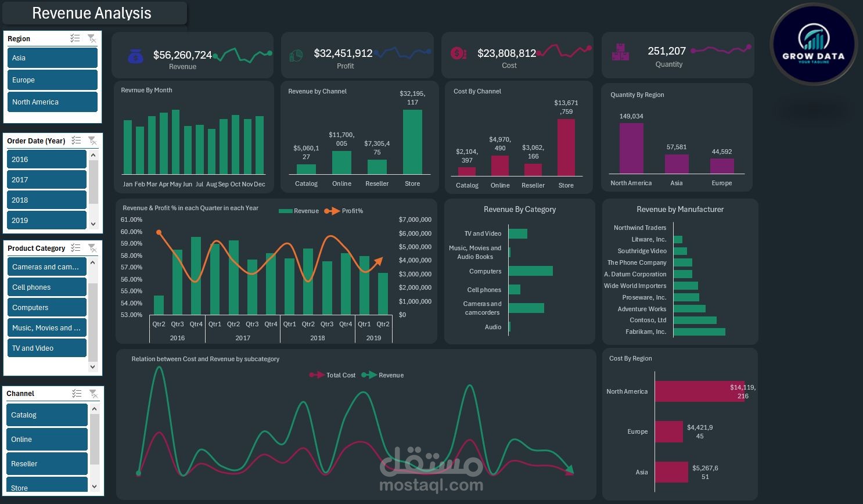The height and width of the screenshot is (504, 863).
Task: Filter by Asia region
Action: [52, 58]
